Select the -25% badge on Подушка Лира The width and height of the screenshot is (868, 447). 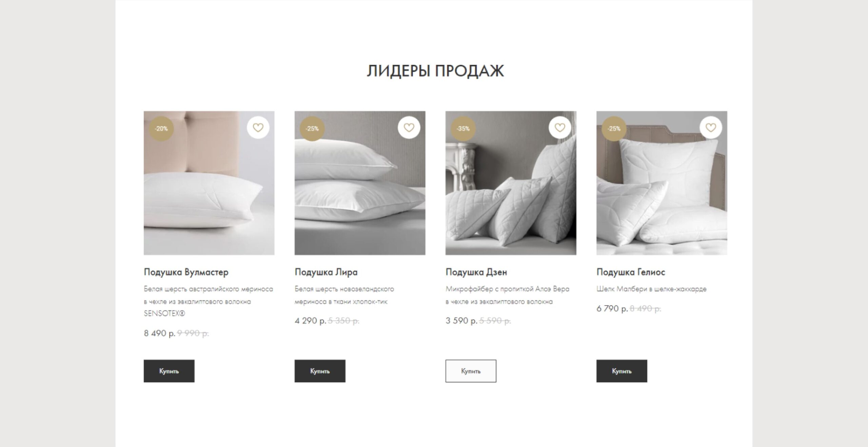coord(312,129)
